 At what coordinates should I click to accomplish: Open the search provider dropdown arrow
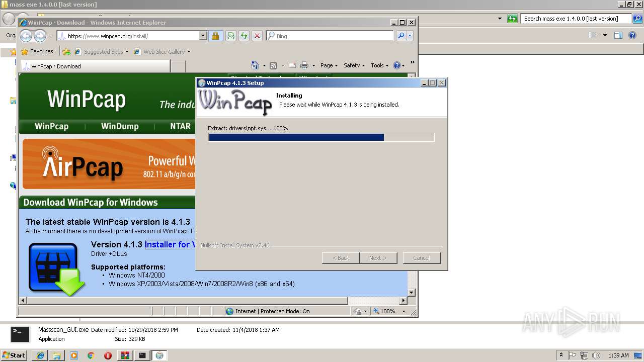(410, 36)
